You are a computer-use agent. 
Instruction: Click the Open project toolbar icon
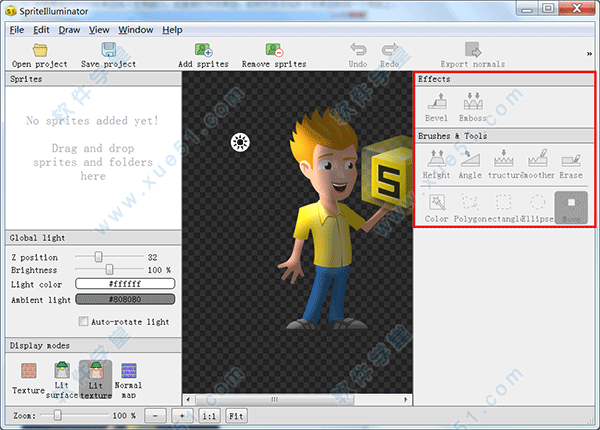click(x=39, y=50)
